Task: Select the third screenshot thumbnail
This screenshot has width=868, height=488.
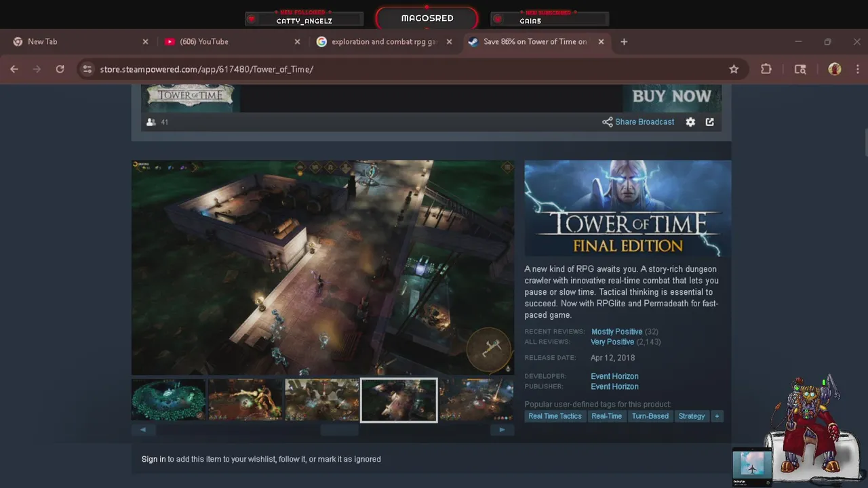Action: [x=322, y=400]
